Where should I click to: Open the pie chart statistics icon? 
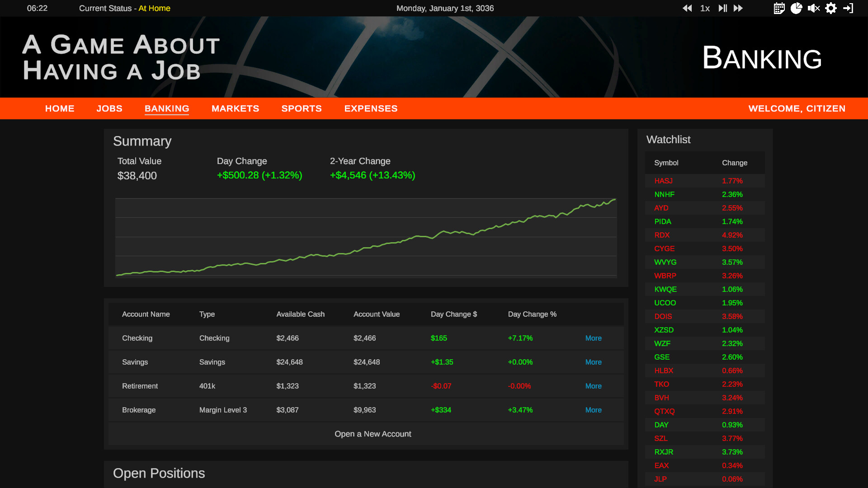click(x=797, y=8)
